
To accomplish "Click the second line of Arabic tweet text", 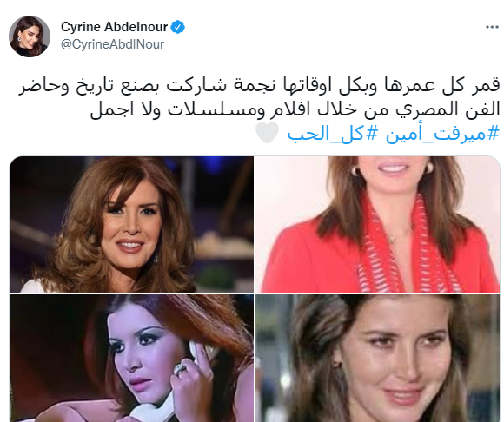I will pos(295,109).
